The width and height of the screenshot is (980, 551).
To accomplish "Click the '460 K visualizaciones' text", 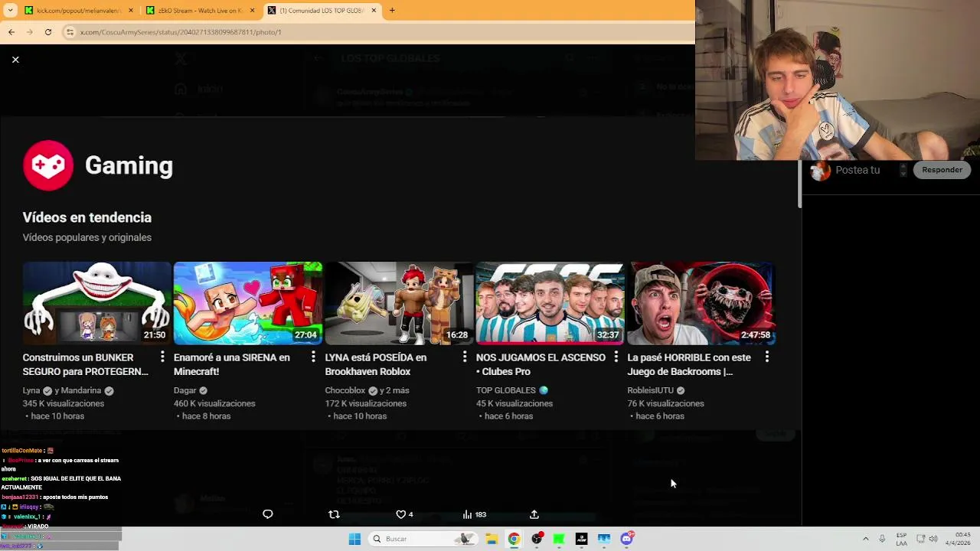I will tap(214, 403).
